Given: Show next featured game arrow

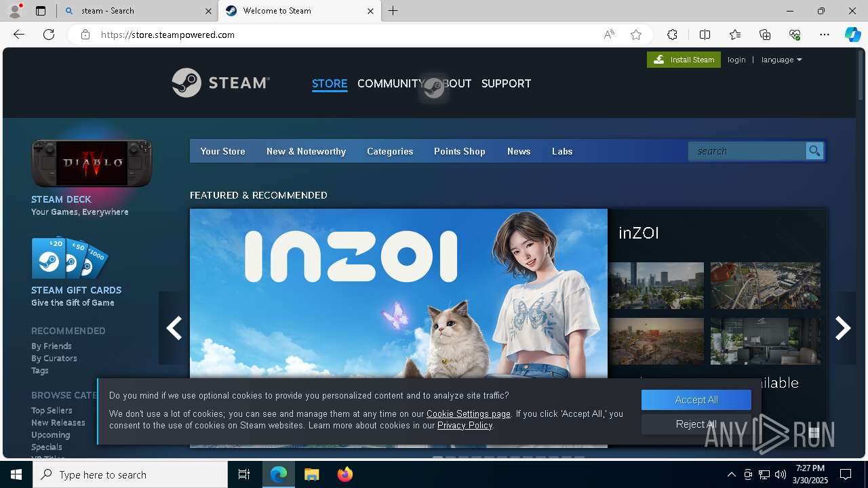Looking at the screenshot, I should tap(843, 328).
